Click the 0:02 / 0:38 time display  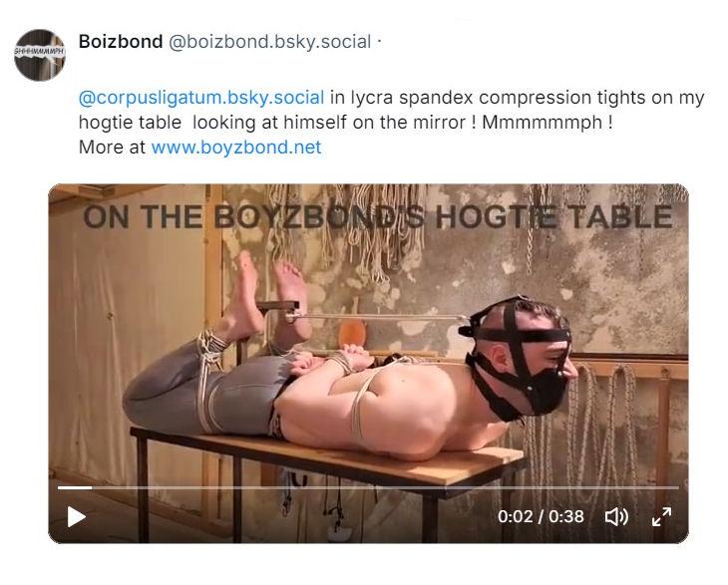541,516
